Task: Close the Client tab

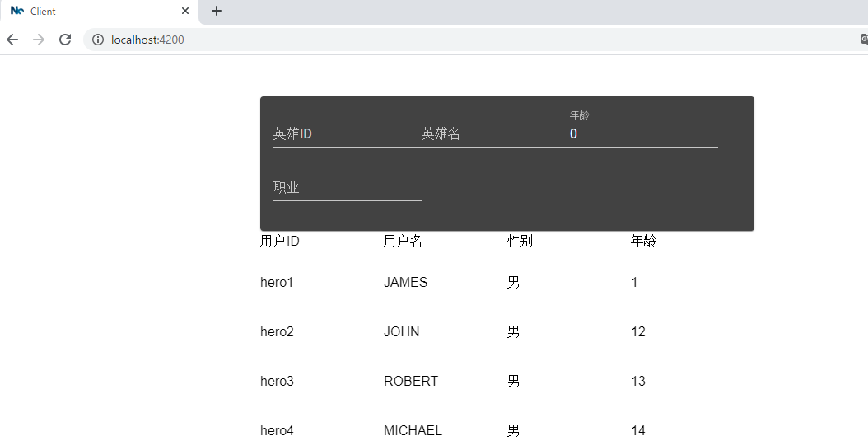Action: (185, 12)
